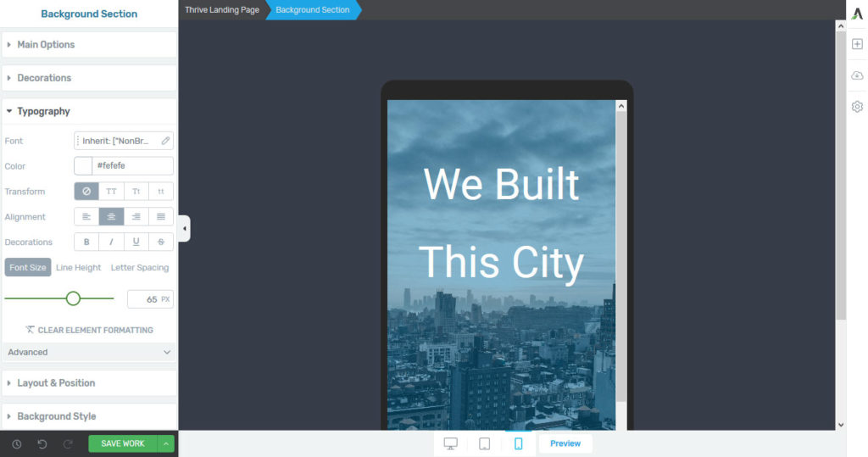This screenshot has height=457, width=868.
Task: Apply lowercase tt text transform
Action: point(161,191)
